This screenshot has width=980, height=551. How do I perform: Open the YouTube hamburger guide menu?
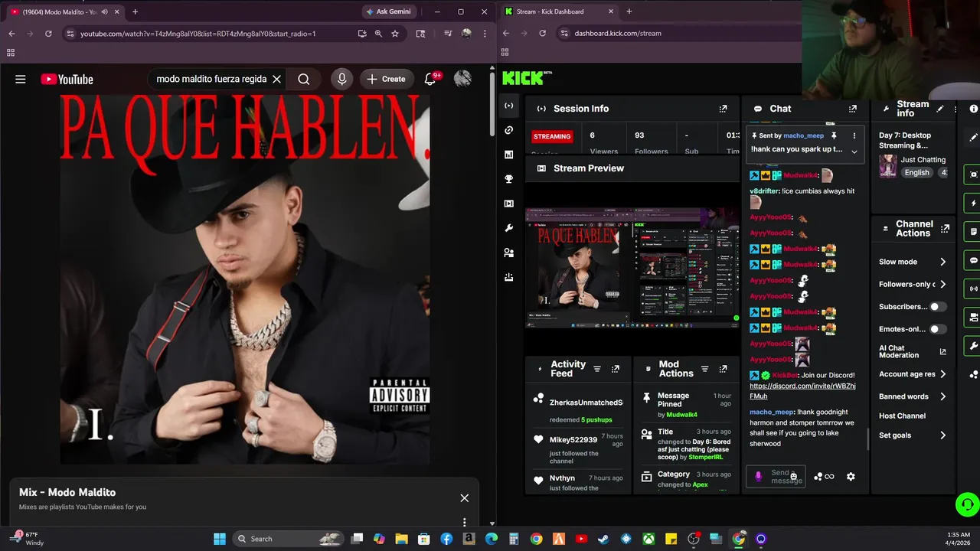(x=21, y=79)
